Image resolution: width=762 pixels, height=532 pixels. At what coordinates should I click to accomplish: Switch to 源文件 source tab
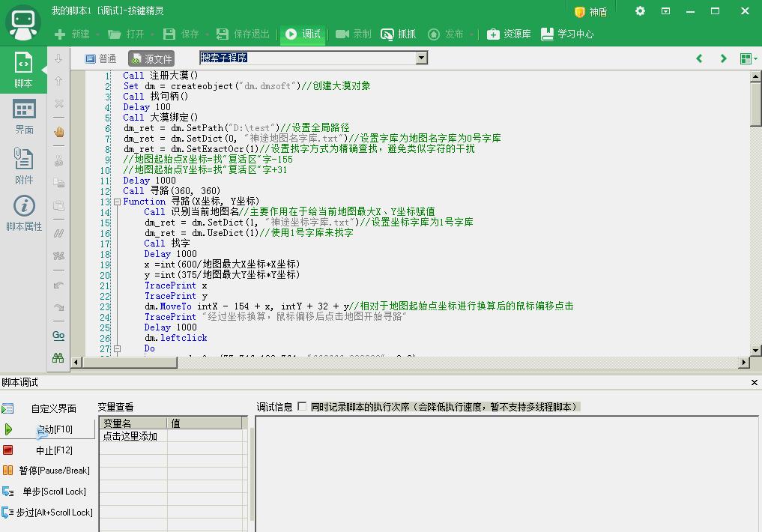[151, 58]
